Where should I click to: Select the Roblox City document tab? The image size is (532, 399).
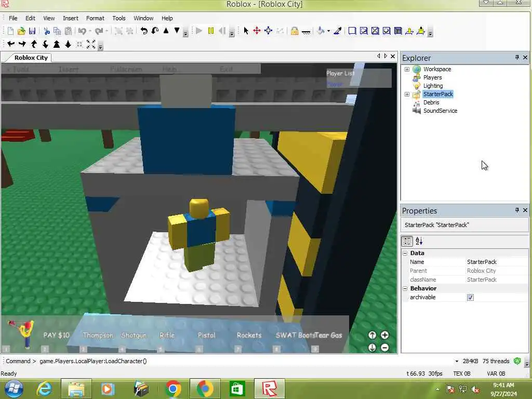pos(31,58)
